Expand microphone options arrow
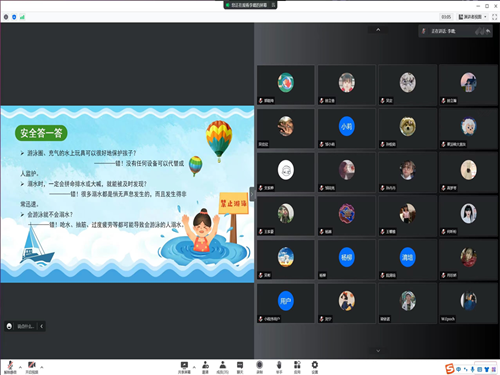500x375 pixels. (x=20, y=367)
